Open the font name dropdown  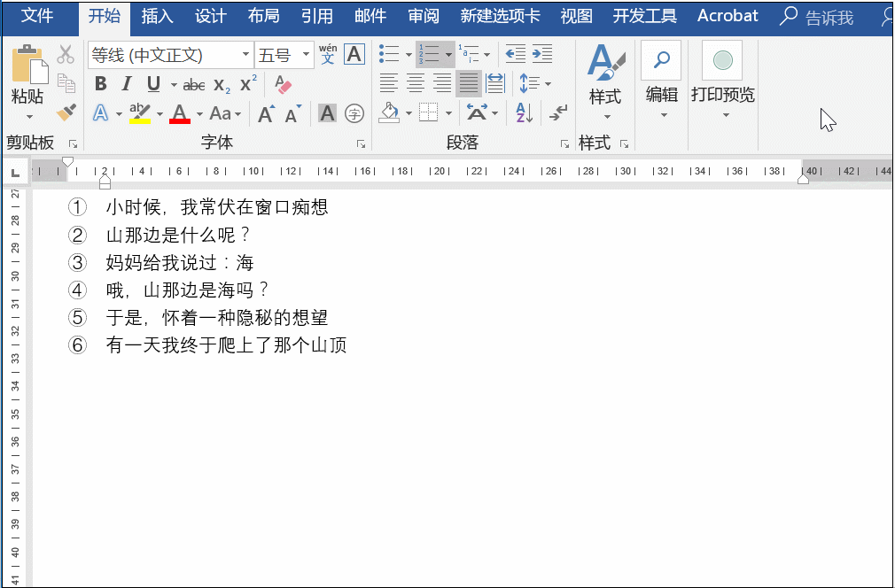(x=245, y=55)
